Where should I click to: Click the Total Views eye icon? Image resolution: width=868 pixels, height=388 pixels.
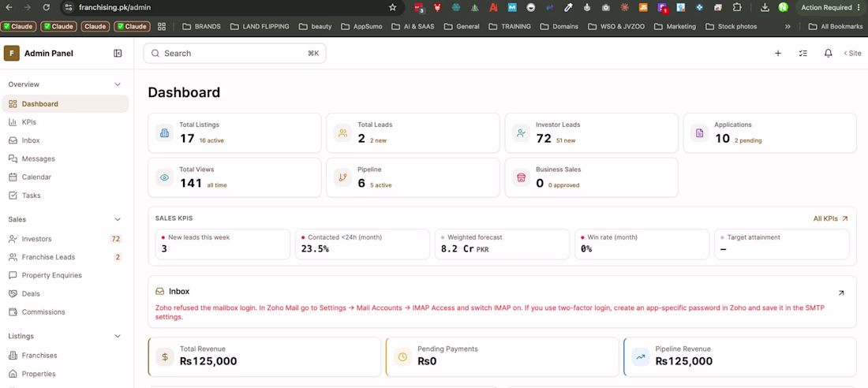tap(164, 177)
